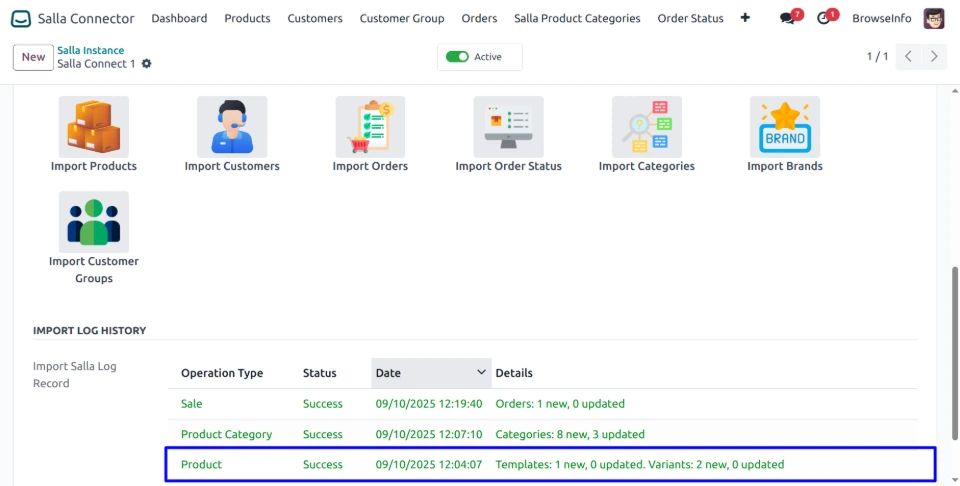
Task: Launch Import Categories icon
Action: coord(646,126)
